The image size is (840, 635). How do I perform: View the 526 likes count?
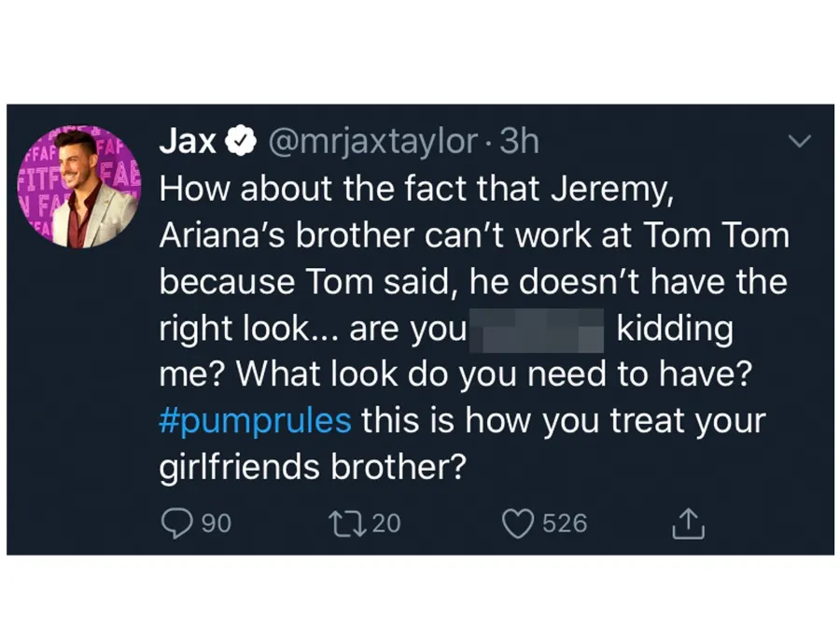click(x=565, y=523)
